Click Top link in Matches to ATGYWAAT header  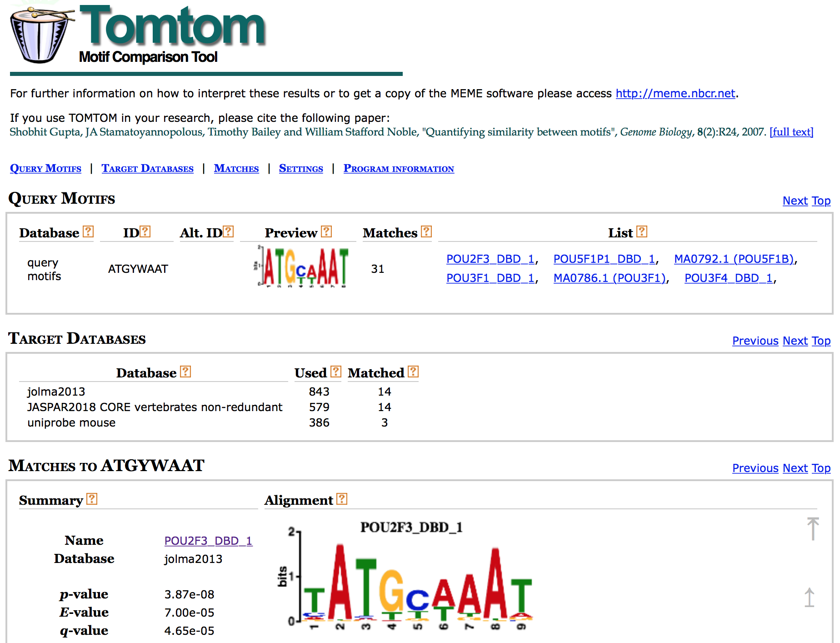[x=821, y=468]
